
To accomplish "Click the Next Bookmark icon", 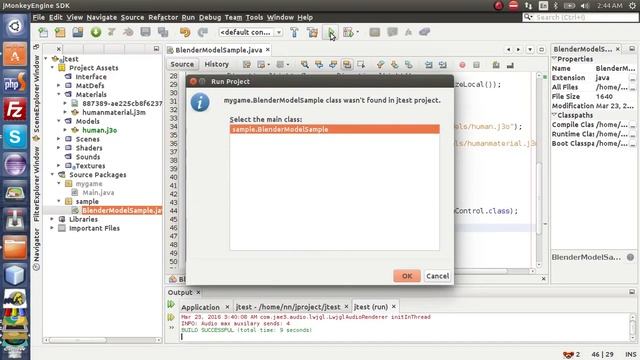I will pyautogui.click(x=394, y=64).
